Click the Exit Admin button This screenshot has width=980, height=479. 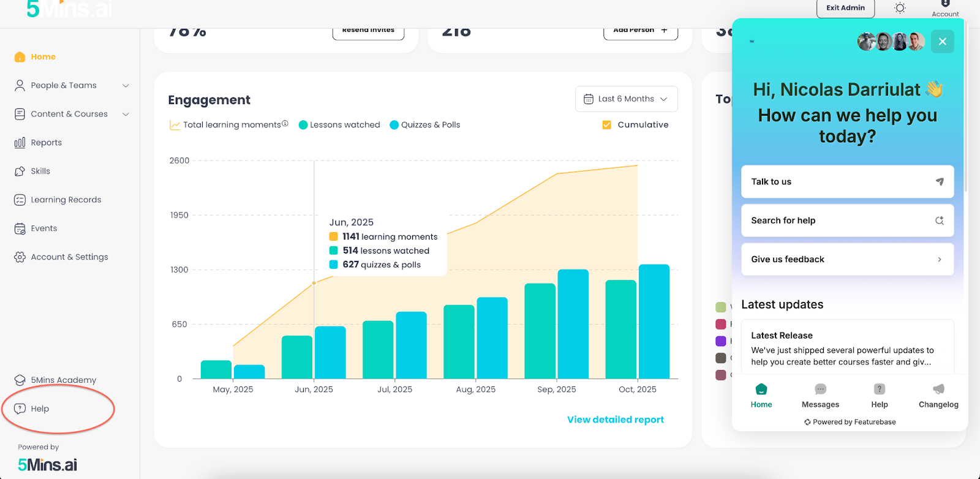coord(845,8)
